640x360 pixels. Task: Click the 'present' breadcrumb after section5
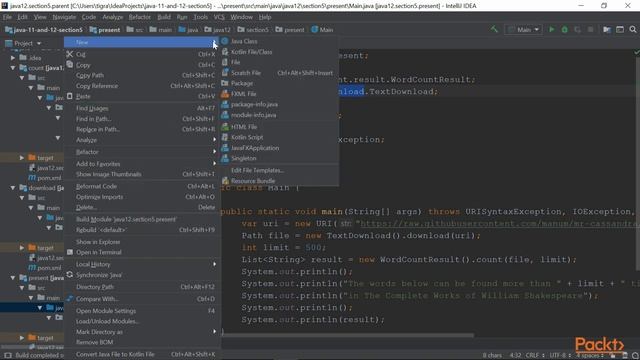click(x=290, y=30)
